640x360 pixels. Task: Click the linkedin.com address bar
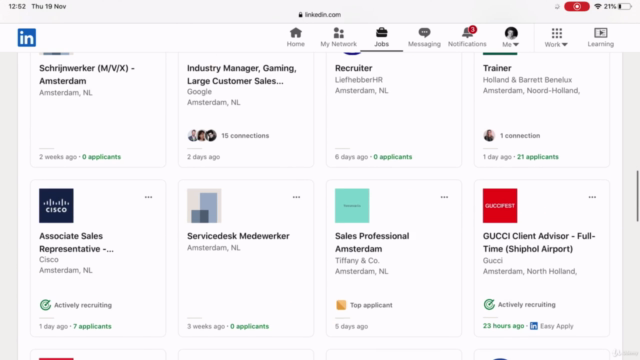coord(320,15)
